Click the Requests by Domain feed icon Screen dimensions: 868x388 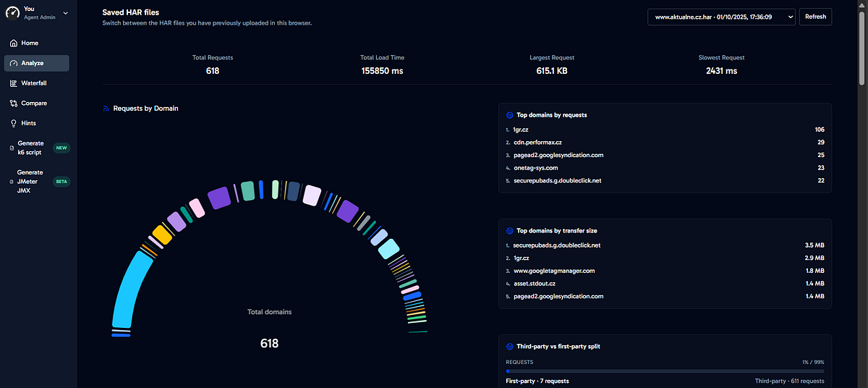(106, 109)
